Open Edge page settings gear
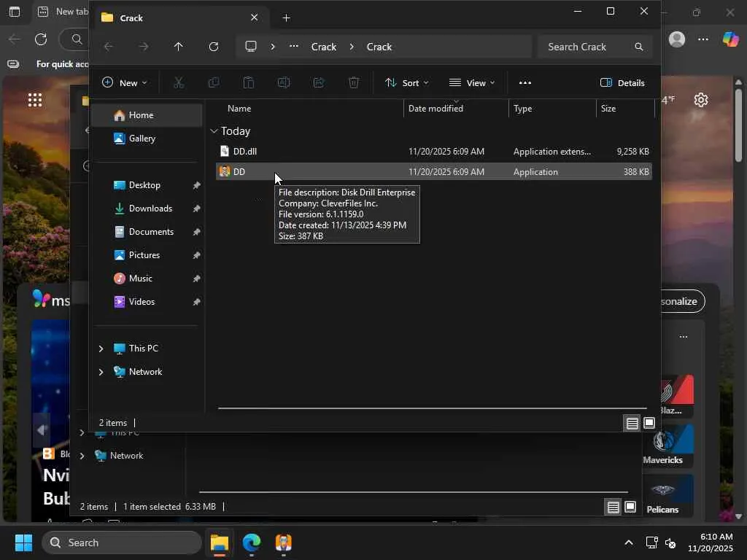This screenshot has height=560, width=747. tap(701, 100)
